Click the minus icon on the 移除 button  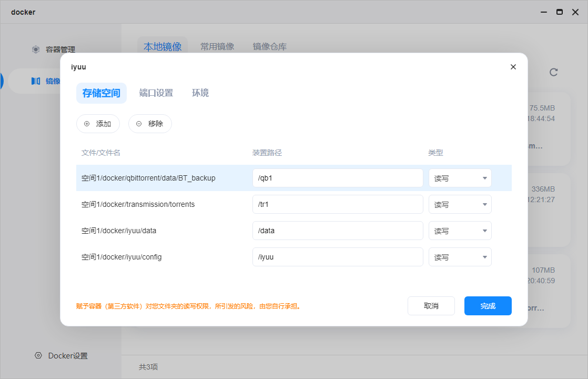coord(138,124)
